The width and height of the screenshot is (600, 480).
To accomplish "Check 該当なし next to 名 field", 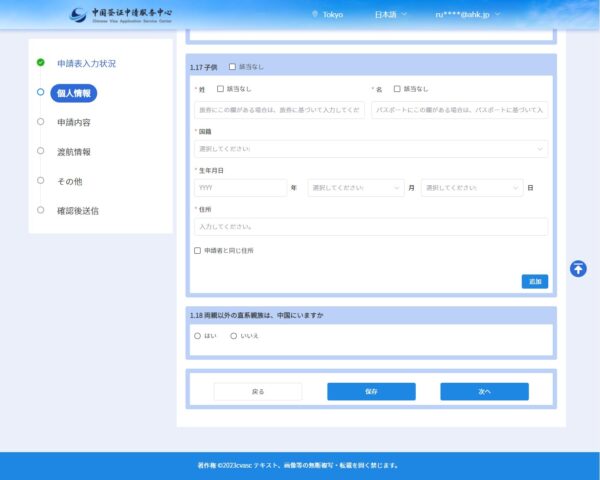I will click(397, 89).
